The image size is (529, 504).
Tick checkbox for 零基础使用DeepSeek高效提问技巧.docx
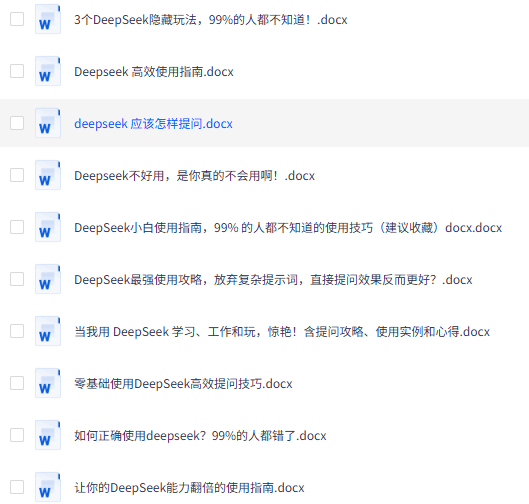click(17, 383)
